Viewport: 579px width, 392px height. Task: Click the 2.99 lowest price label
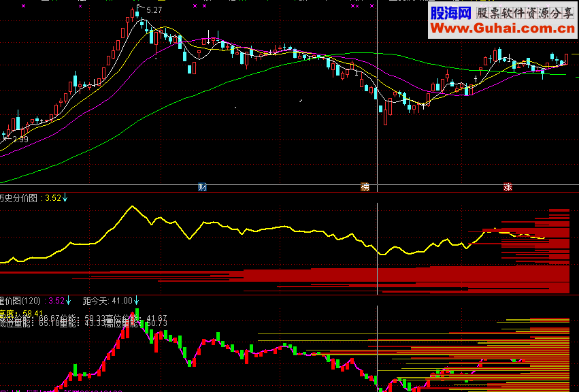click(20, 140)
